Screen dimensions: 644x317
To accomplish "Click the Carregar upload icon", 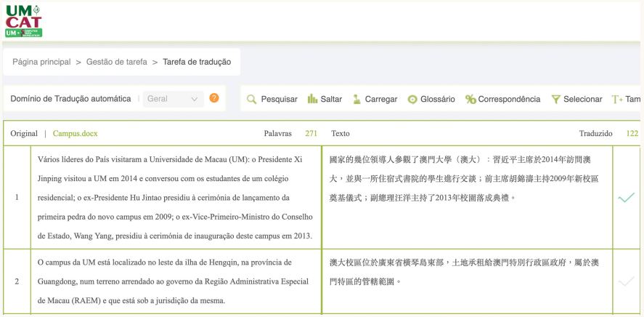I will pos(356,100).
